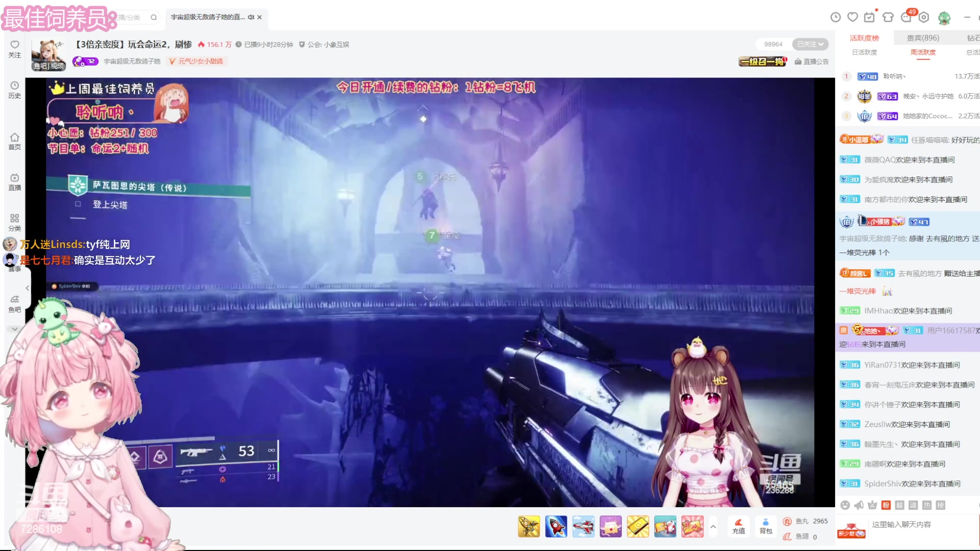
Task: Open watch history clock icon in top bar
Action: [836, 17]
